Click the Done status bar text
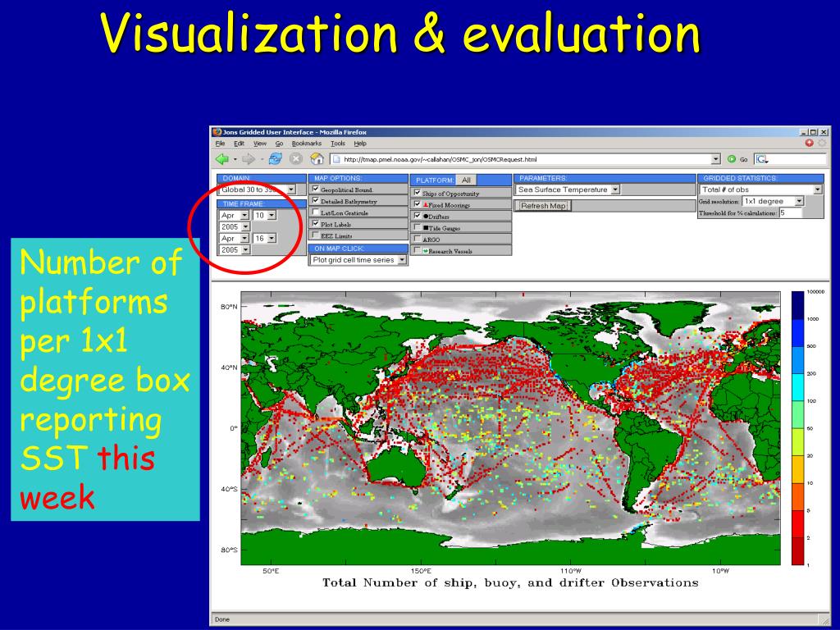The image size is (840, 630). (x=221, y=619)
